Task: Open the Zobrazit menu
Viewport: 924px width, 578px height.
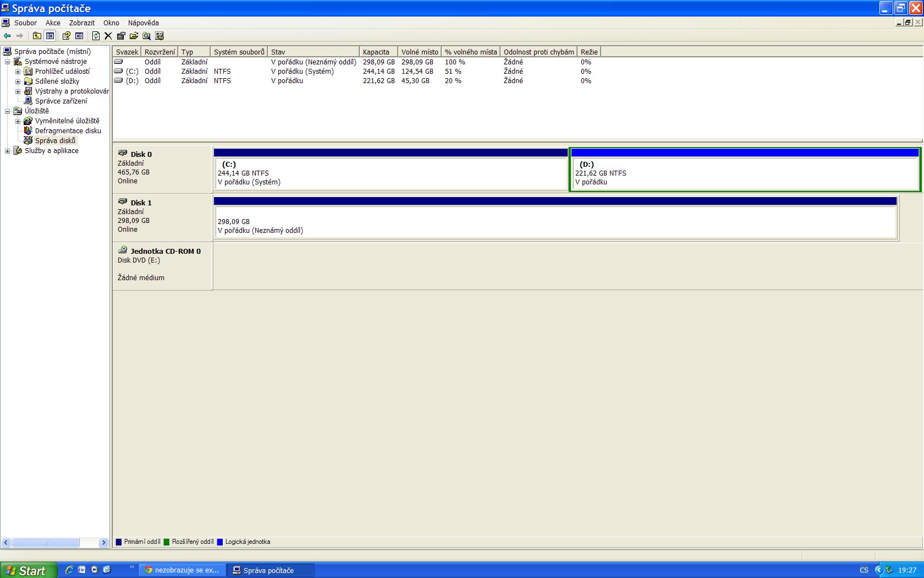Action: 81,23
